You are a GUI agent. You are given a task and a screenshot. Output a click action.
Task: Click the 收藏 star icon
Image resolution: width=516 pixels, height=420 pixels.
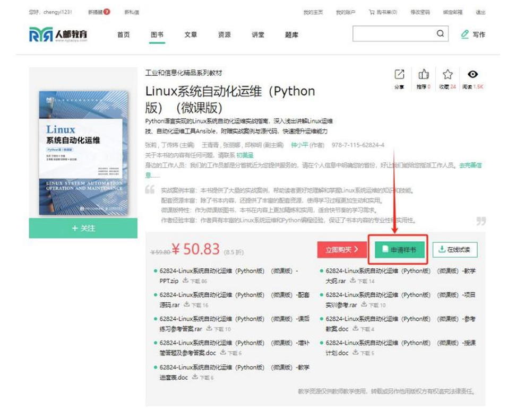pos(448,74)
